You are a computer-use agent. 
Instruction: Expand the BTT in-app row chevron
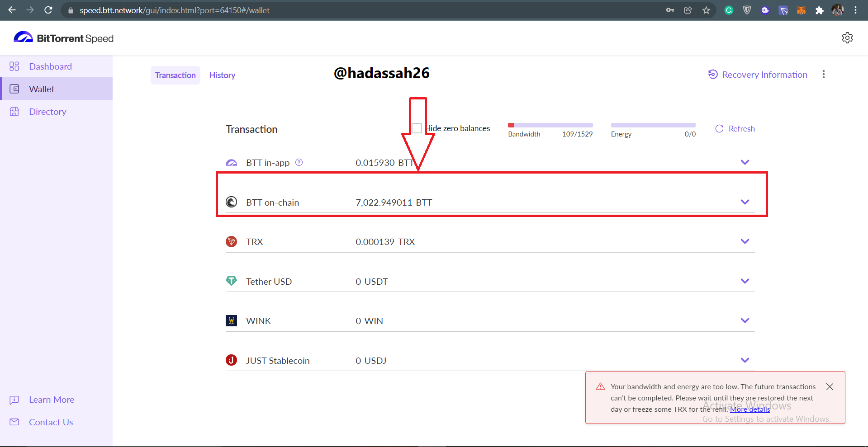click(745, 162)
